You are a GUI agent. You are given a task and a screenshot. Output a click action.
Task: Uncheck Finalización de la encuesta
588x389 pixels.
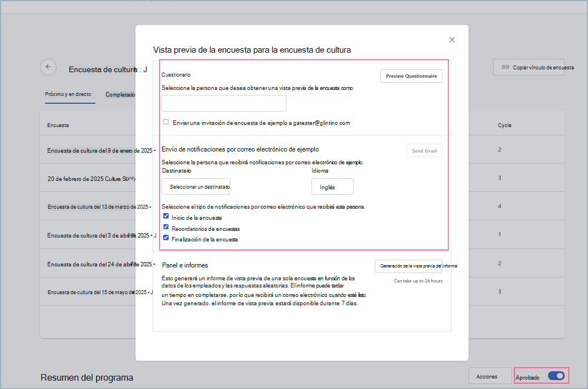(166, 238)
